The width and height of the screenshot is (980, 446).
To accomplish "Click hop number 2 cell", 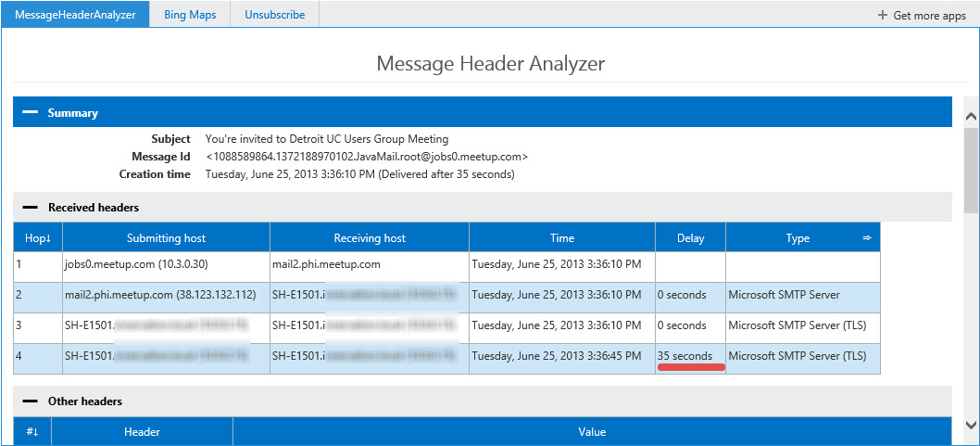I will tap(38, 295).
